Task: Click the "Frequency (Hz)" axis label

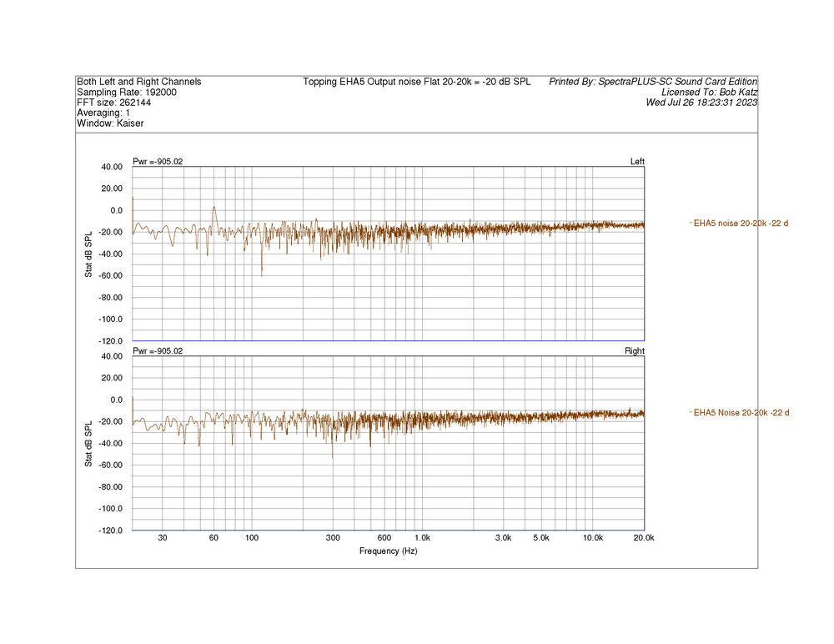Action: click(x=388, y=551)
